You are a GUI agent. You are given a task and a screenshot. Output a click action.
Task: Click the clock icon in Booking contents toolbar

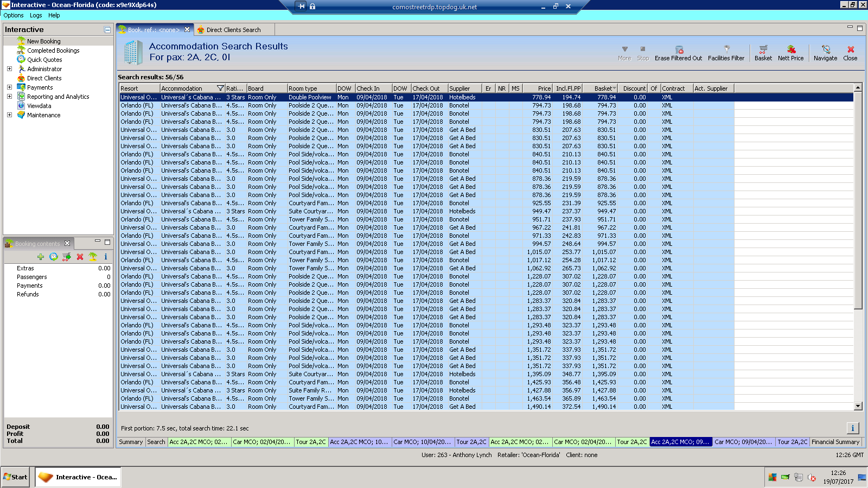(x=54, y=257)
